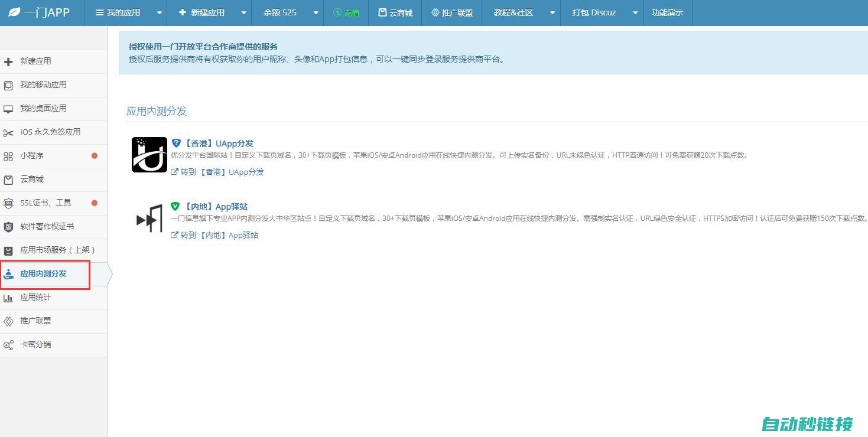Expand the 教程&社区 dropdown arrow

pyautogui.click(x=552, y=13)
